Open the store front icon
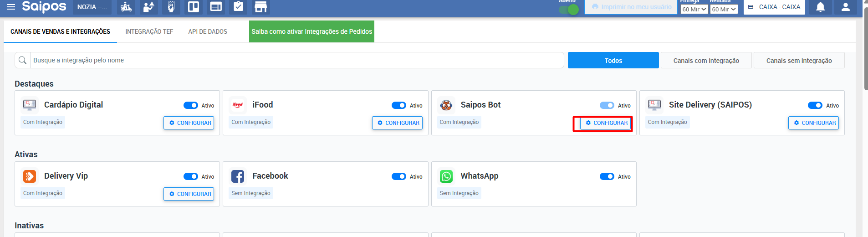The width and height of the screenshot is (868, 237). point(260,7)
